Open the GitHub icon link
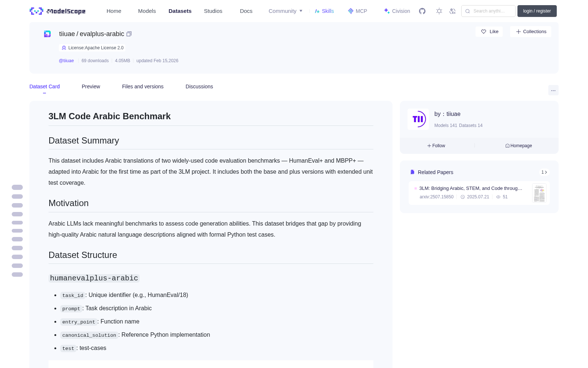 [x=422, y=11]
